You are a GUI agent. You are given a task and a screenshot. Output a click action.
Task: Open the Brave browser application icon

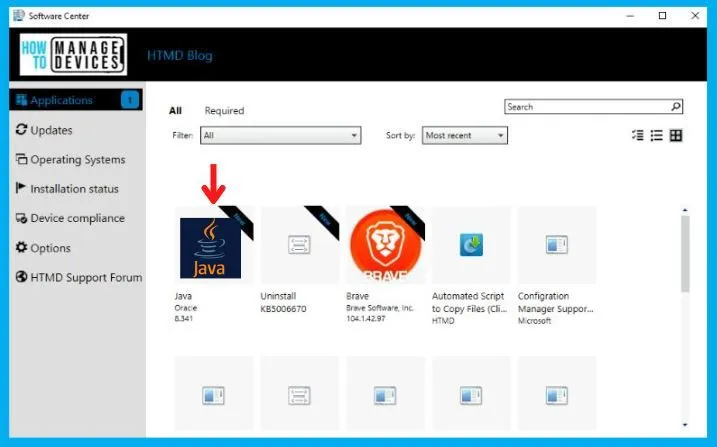point(385,245)
